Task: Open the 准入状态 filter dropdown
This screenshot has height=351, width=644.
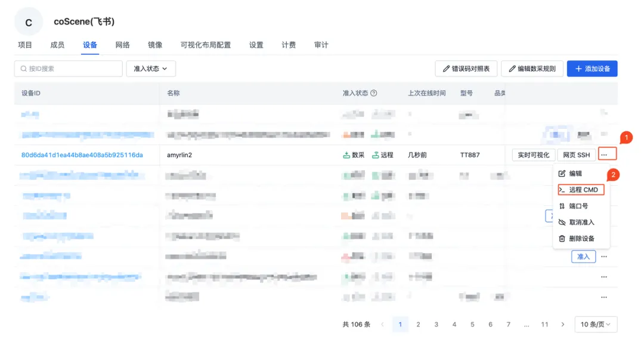Action: (x=151, y=69)
